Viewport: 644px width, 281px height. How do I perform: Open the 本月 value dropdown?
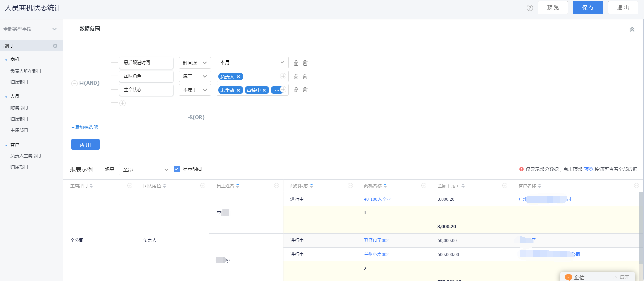pos(252,63)
